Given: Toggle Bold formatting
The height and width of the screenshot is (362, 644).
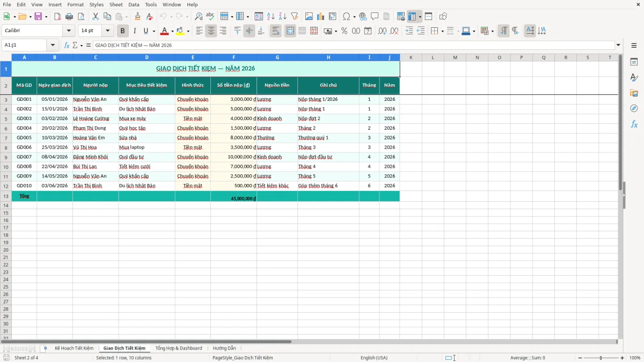Looking at the screenshot, I should pyautogui.click(x=122, y=31).
